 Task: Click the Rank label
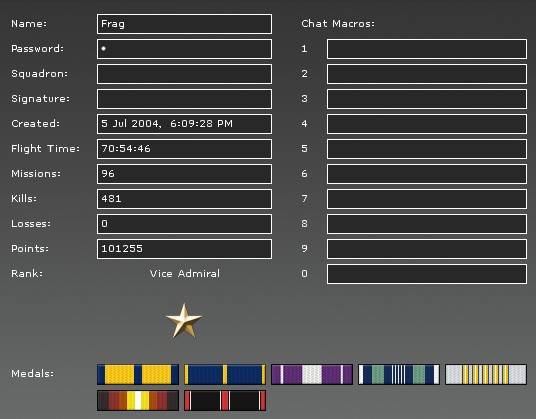point(27,274)
